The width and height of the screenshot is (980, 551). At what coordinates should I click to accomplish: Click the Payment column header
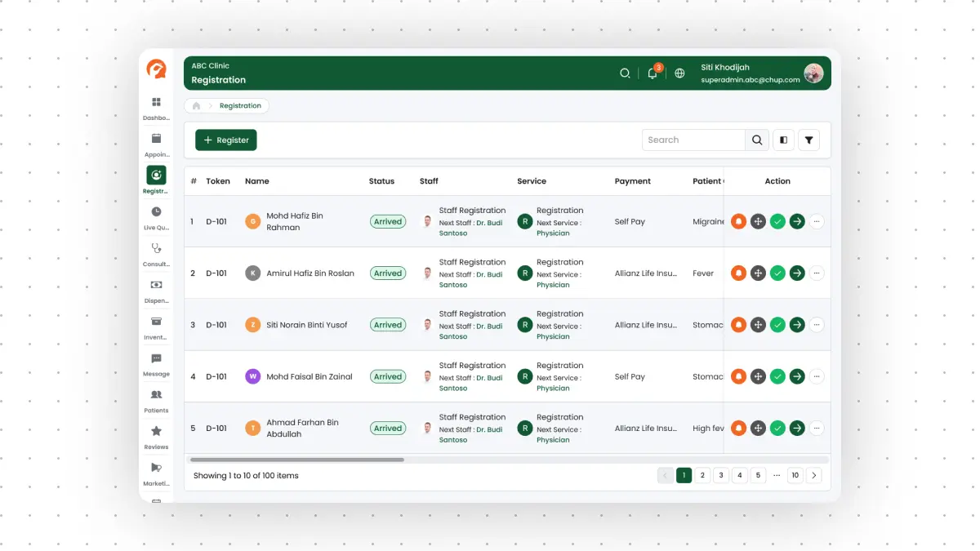pos(633,181)
